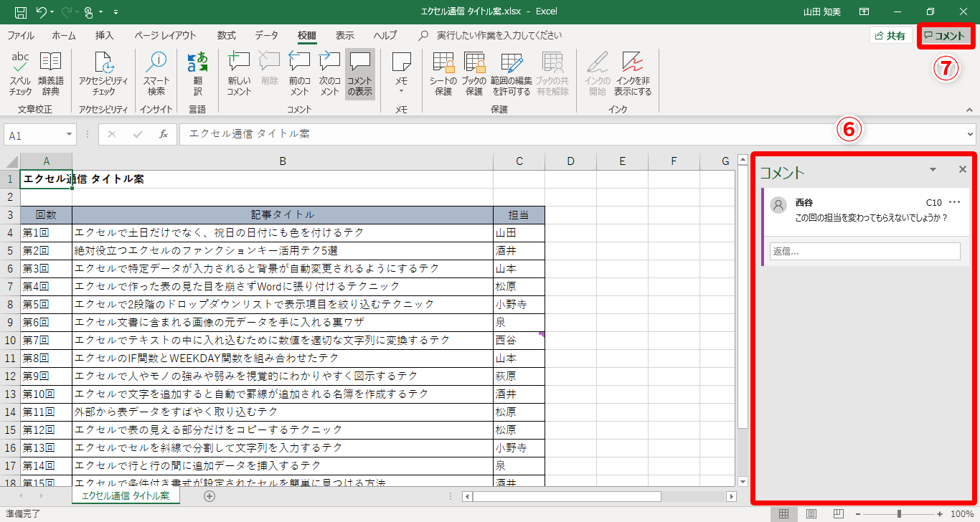Open the ページ レイアウト tab
980x522 pixels.
click(165, 35)
